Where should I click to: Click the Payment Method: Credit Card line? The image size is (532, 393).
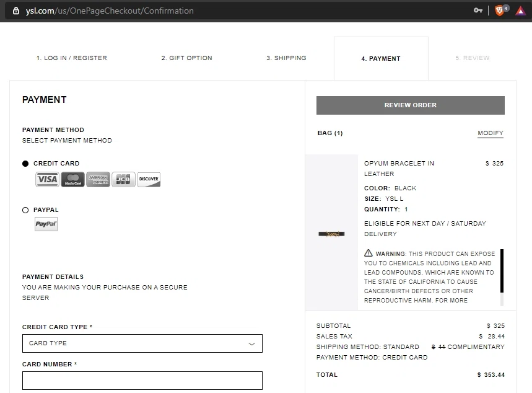point(372,357)
